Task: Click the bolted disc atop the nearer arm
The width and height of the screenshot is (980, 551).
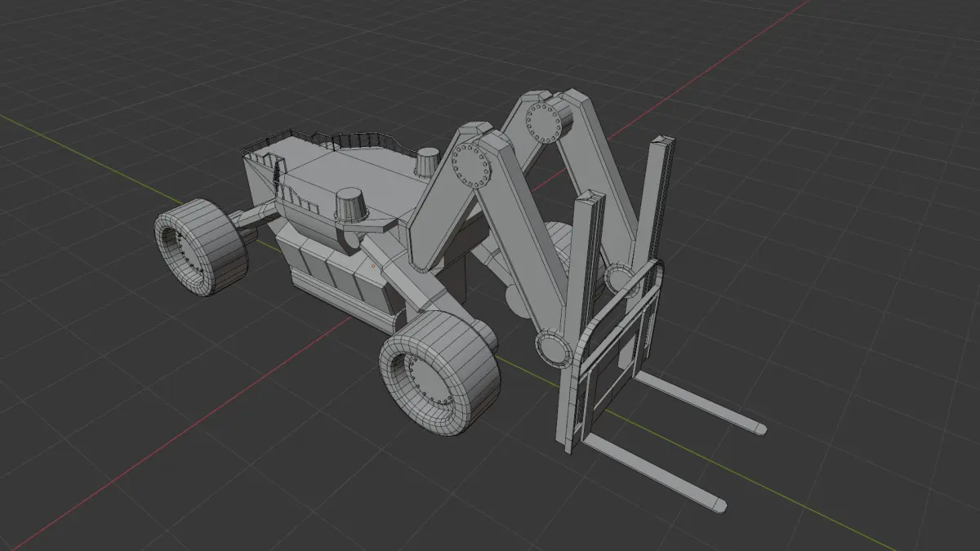Action: [470, 166]
